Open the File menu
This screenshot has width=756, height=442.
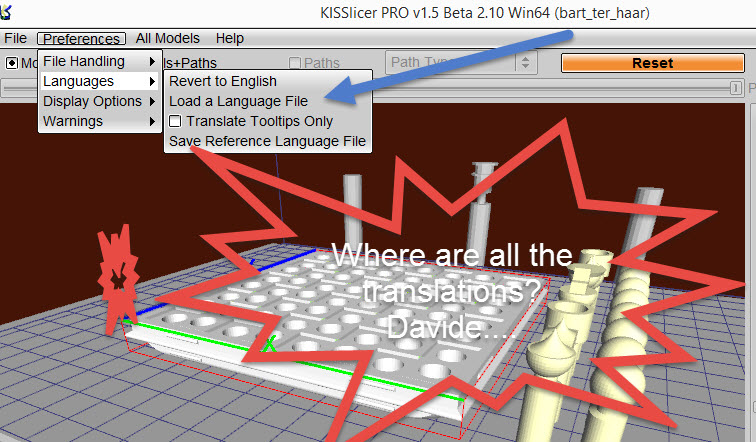[x=15, y=38]
